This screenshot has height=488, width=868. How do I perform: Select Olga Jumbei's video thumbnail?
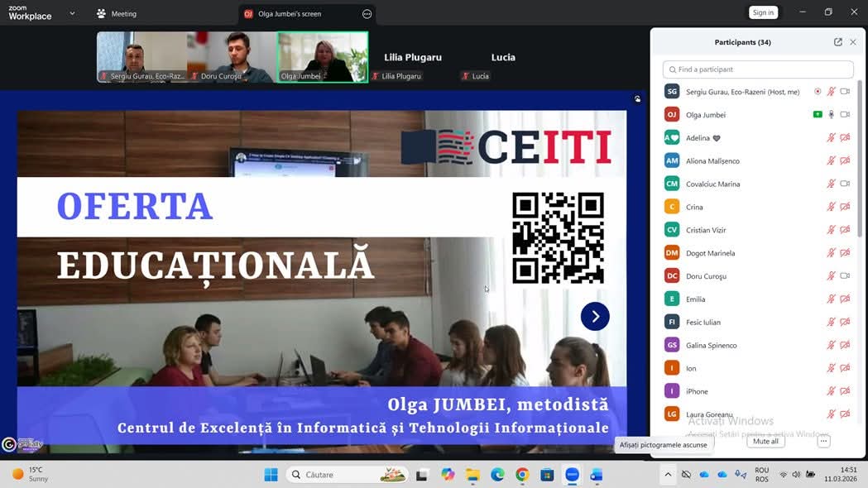coord(323,57)
